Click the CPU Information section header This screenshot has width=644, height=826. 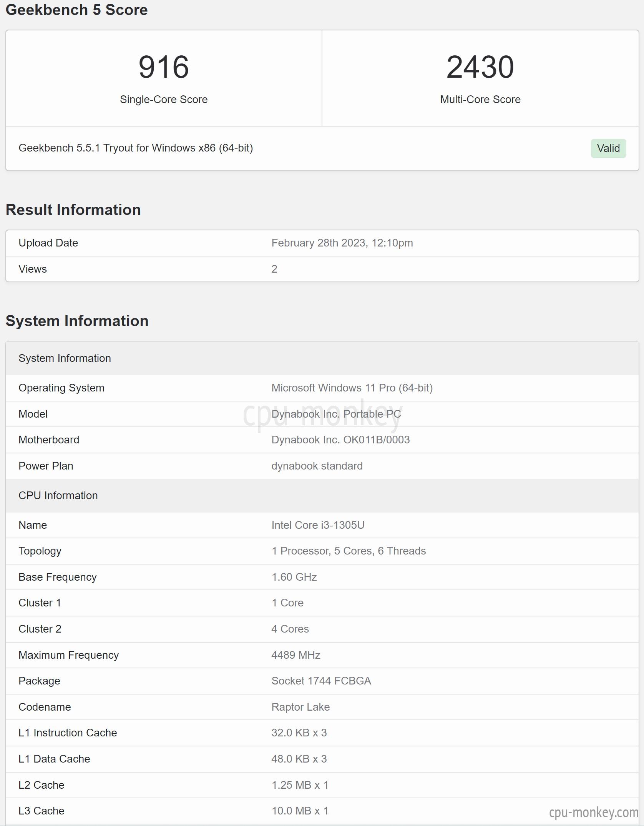click(322, 496)
